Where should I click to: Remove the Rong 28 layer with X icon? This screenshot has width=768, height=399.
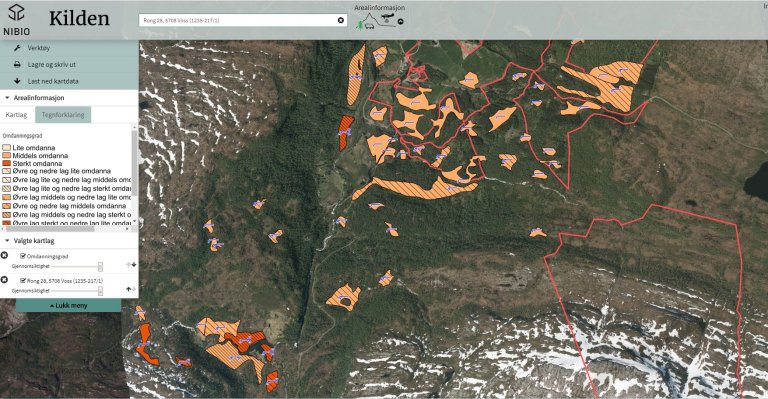tap(4, 280)
